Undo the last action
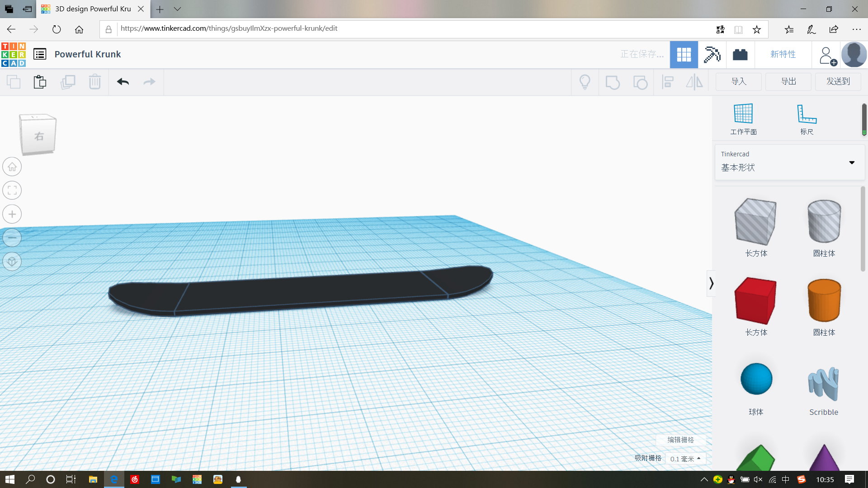Image resolution: width=868 pixels, height=488 pixels. (x=123, y=82)
